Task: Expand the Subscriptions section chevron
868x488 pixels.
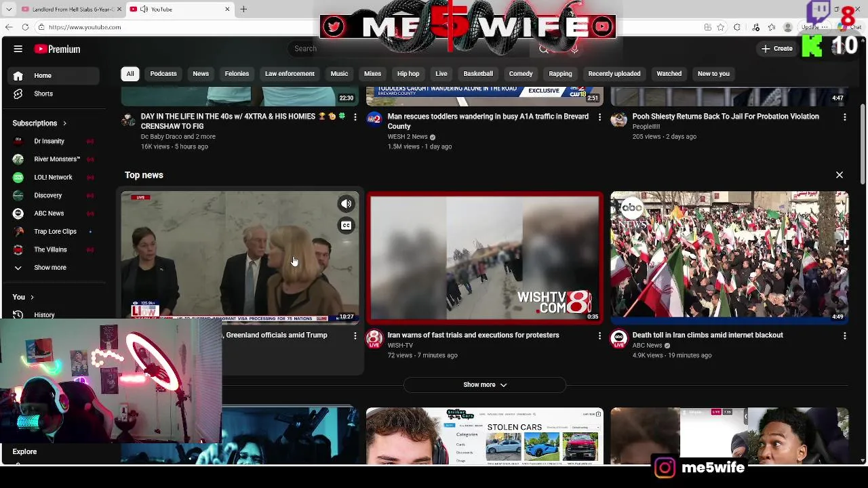Action: (64, 123)
